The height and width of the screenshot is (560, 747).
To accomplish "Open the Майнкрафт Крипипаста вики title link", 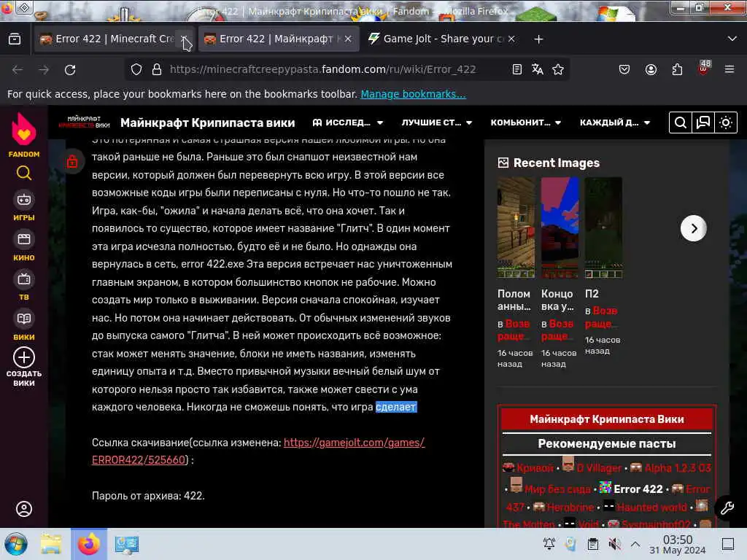I will pos(208,122).
